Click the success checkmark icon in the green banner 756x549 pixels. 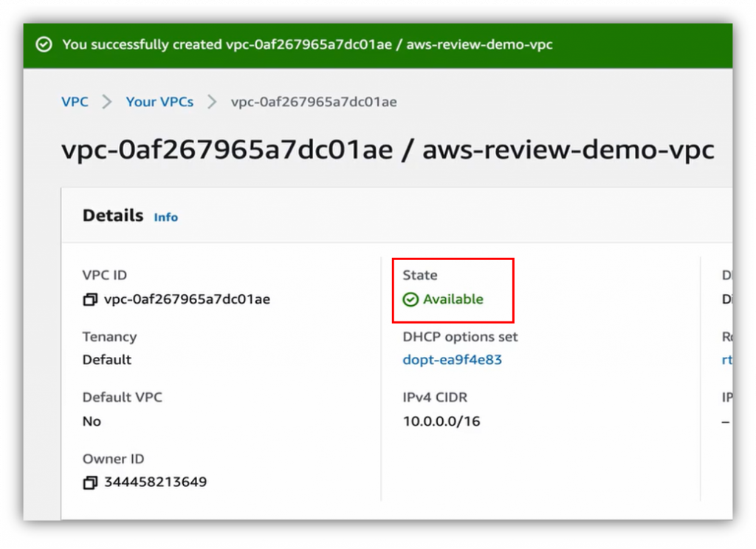(44, 44)
